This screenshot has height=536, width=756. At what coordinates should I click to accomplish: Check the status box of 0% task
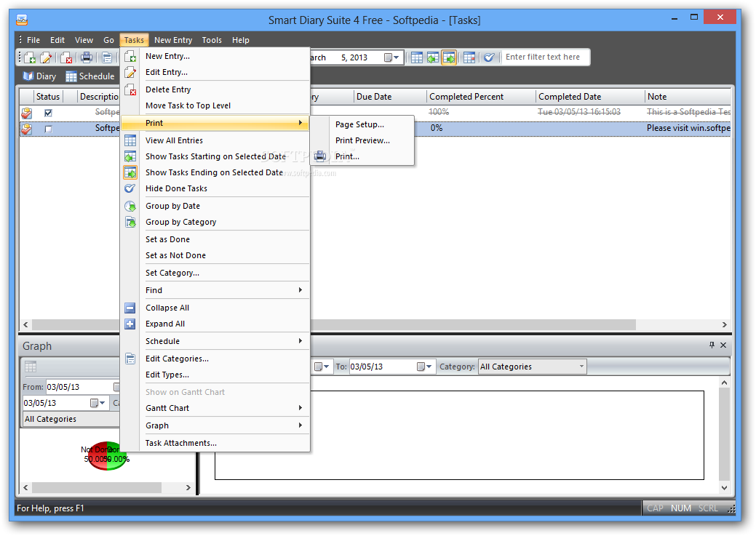pyautogui.click(x=48, y=129)
